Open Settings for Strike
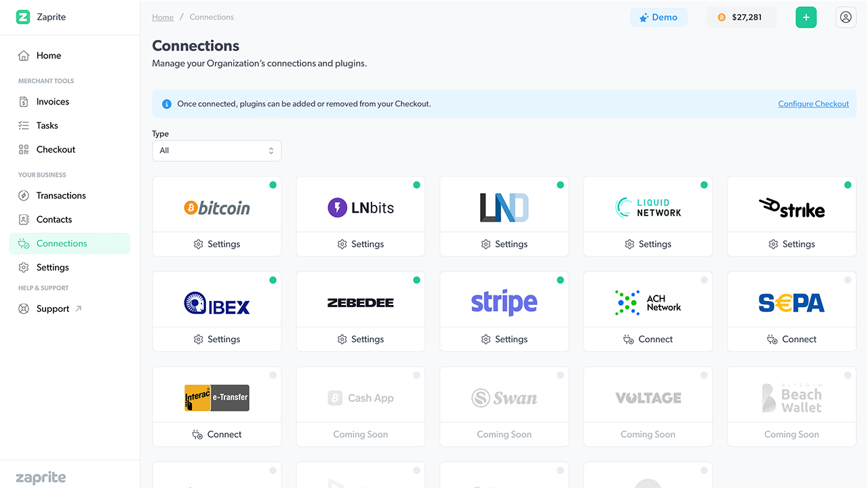The height and width of the screenshot is (488, 868). [x=792, y=244]
